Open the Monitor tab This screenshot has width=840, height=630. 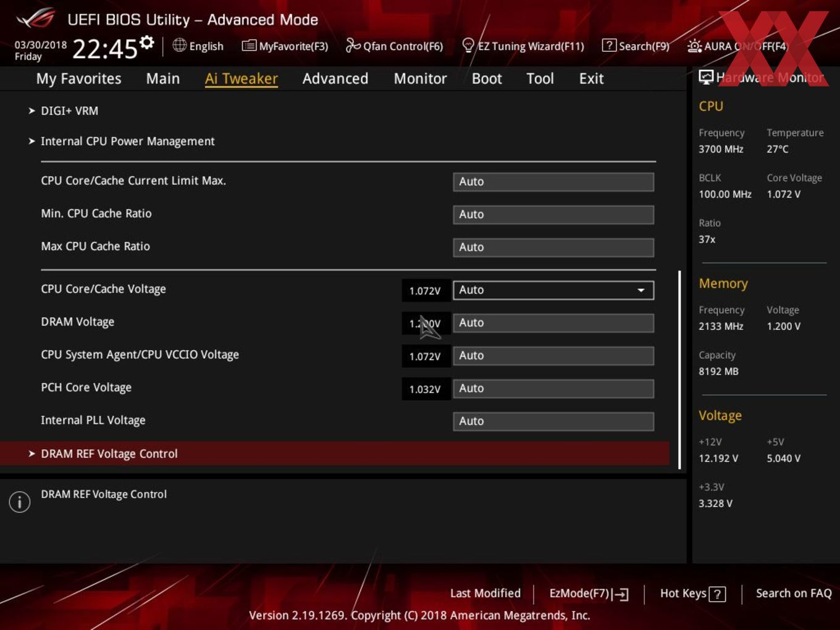[420, 78]
